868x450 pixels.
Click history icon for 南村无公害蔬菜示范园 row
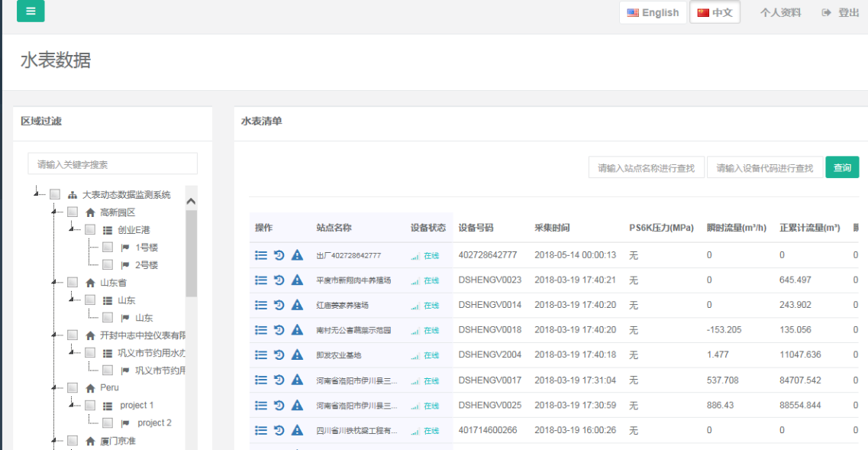pyautogui.click(x=279, y=330)
